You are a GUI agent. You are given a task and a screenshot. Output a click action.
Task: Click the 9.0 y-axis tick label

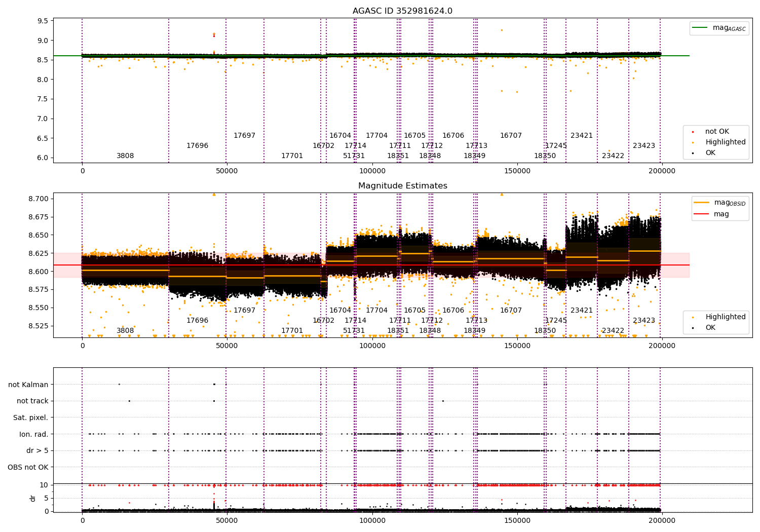[x=43, y=41]
